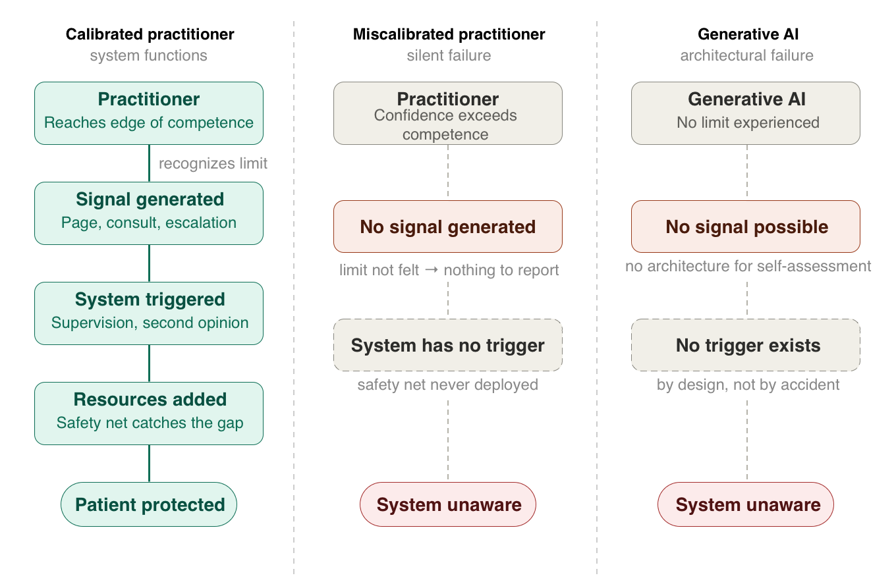Click the No signal possible box
Image resolution: width=896 pixels, height=588 pixels.
[746, 227]
